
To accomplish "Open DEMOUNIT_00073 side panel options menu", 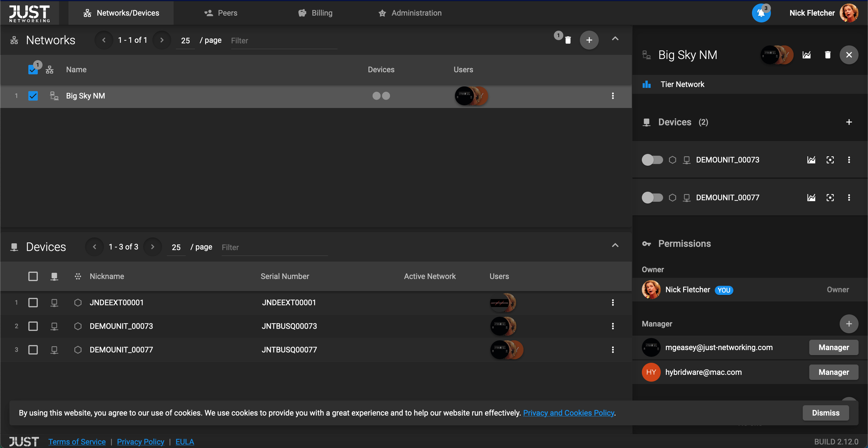I will (849, 160).
